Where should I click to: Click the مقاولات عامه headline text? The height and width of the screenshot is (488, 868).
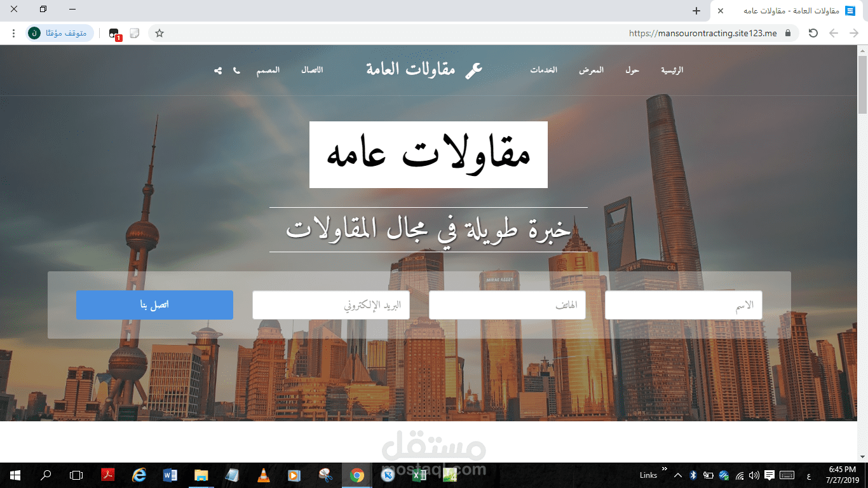tap(428, 155)
